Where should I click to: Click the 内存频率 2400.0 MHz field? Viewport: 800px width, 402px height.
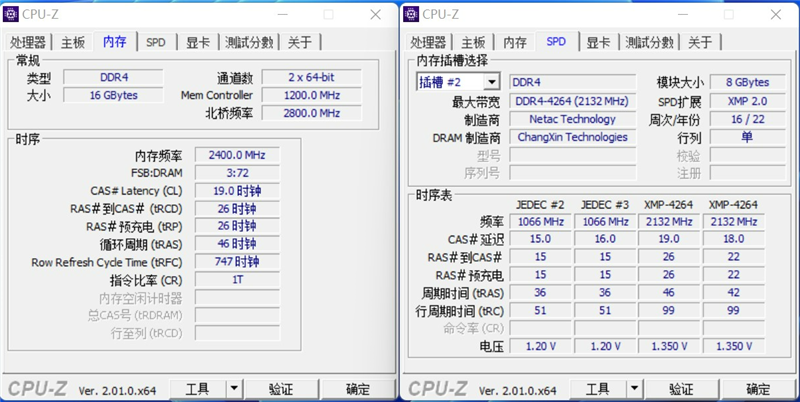(x=237, y=155)
